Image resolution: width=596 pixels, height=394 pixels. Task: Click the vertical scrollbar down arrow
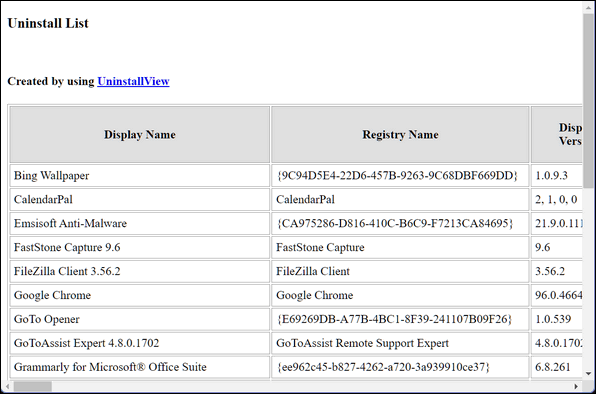point(589,373)
